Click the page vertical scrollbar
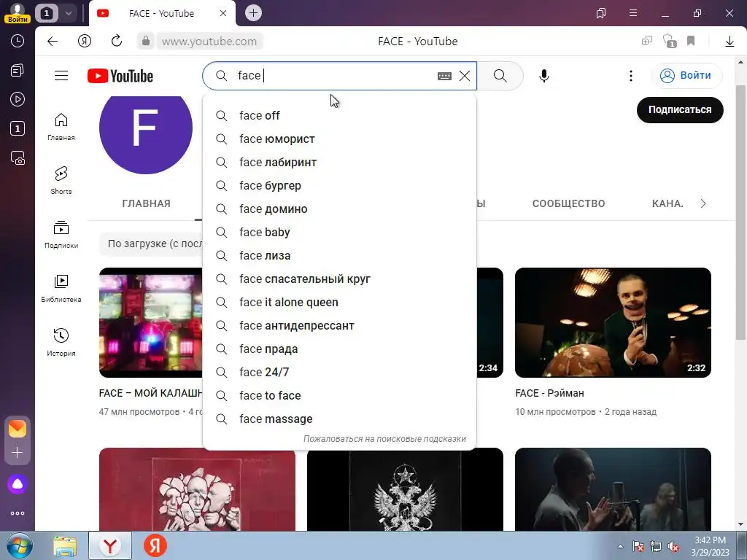The height and width of the screenshot is (560, 747). pyautogui.click(x=741, y=212)
